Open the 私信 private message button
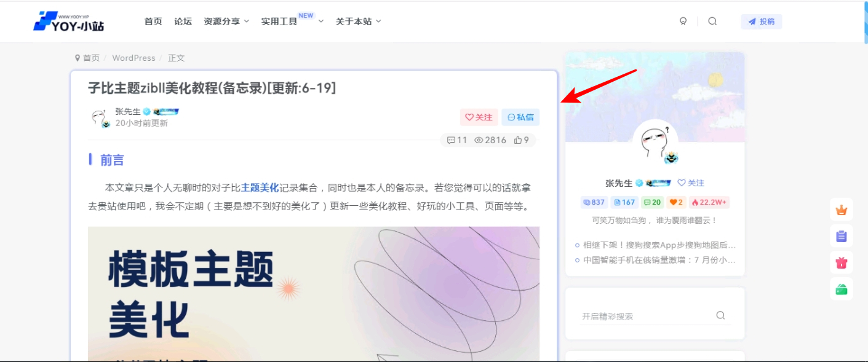Image resolution: width=868 pixels, height=362 pixels. tap(520, 117)
